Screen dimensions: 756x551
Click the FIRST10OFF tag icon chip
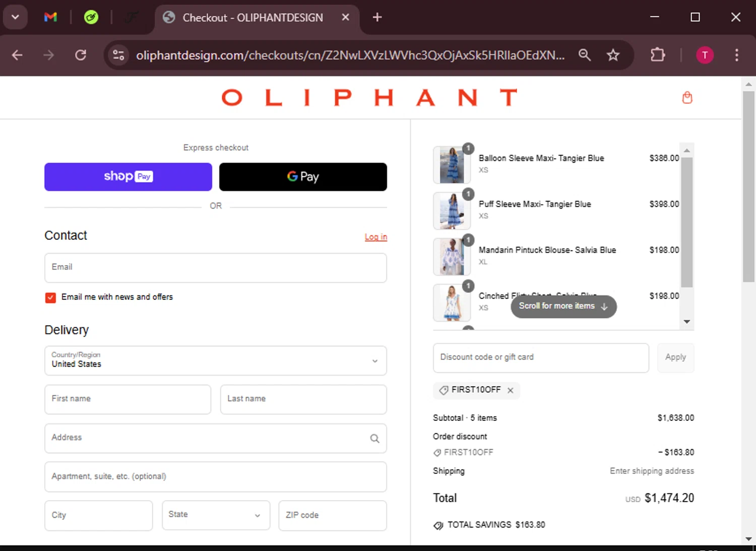point(444,390)
